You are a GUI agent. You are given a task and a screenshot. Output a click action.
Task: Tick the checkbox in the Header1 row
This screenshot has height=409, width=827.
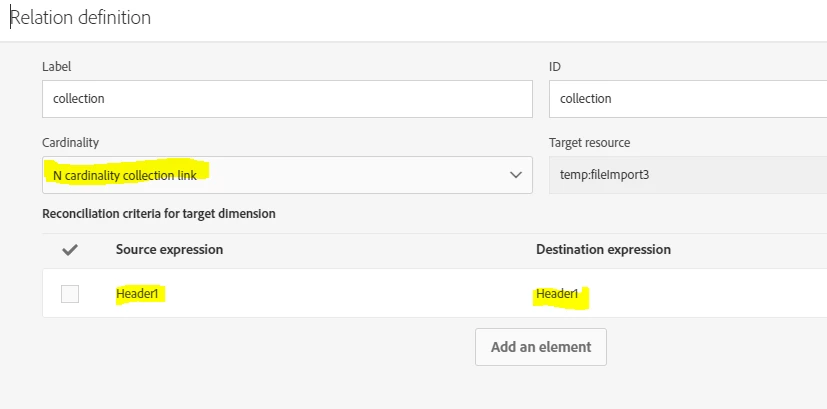coord(70,294)
